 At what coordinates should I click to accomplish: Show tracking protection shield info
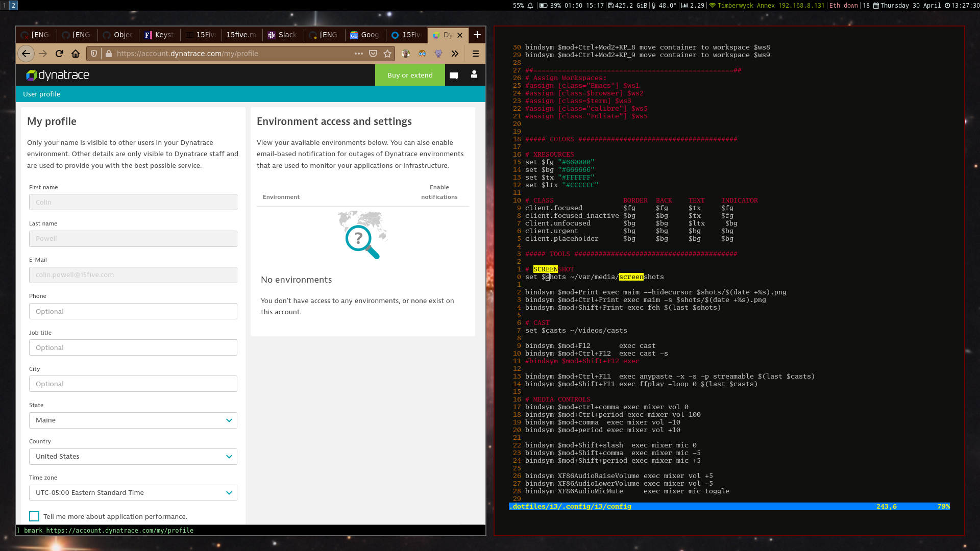[94, 54]
